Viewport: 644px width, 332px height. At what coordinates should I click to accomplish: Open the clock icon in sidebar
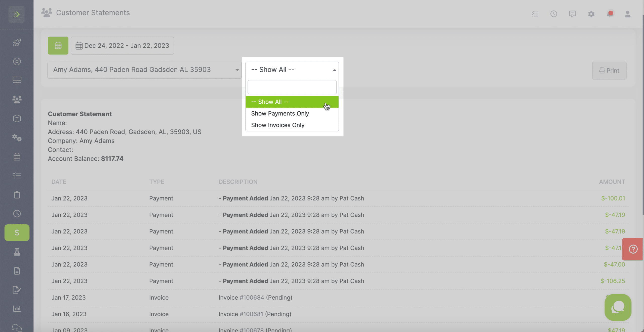[17, 214]
